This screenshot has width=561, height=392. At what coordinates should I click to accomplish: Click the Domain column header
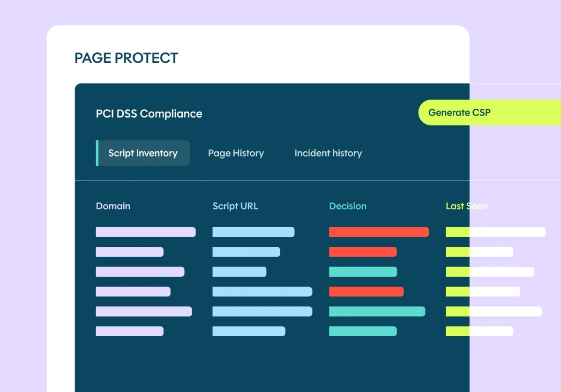(113, 206)
